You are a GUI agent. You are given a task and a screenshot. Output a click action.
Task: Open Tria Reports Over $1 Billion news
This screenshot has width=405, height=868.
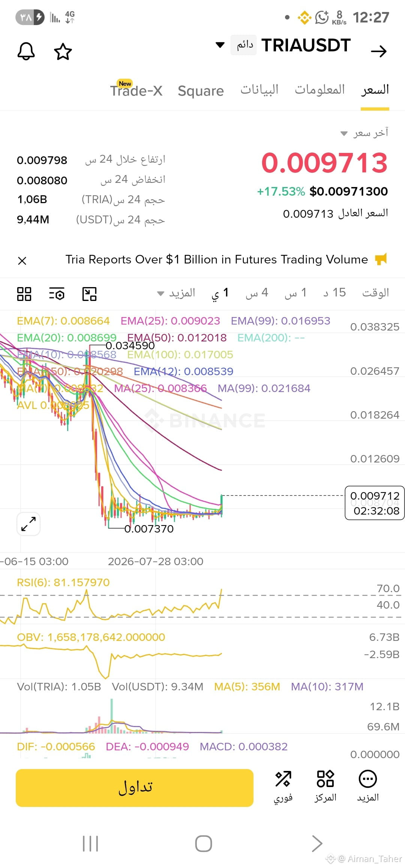pyautogui.click(x=216, y=259)
